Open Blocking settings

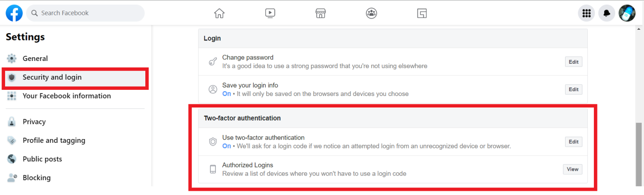pos(37,178)
